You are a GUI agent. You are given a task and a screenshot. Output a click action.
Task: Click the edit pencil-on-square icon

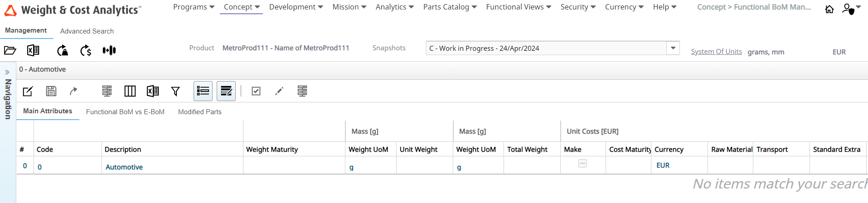(28, 91)
